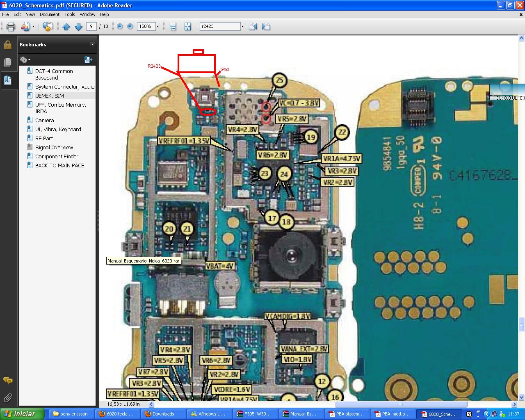The height and width of the screenshot is (420, 525).
Task: Switch to 6020 tecla Firefox taskbar window
Action: pyautogui.click(x=117, y=414)
